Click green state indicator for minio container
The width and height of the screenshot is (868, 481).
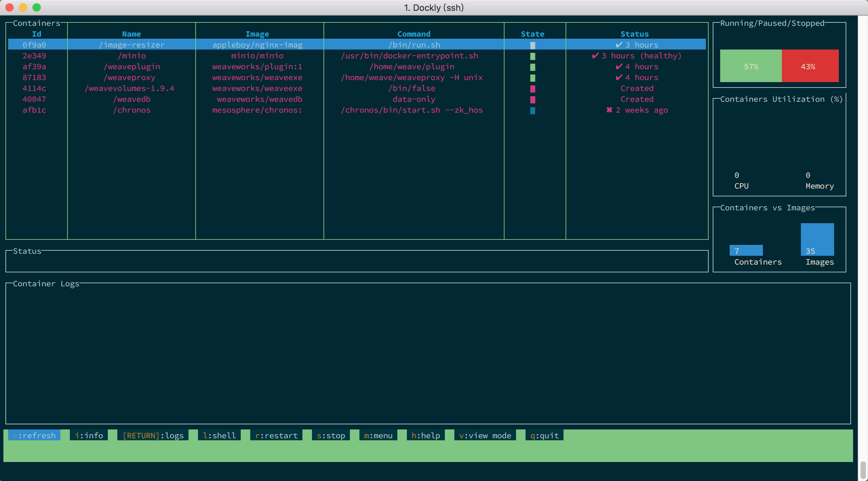coord(533,56)
